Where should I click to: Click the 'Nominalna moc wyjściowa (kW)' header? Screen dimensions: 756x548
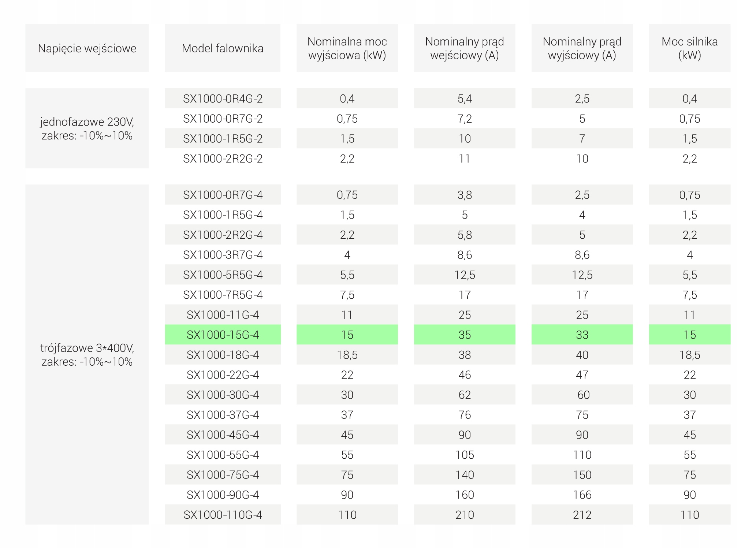(347, 48)
